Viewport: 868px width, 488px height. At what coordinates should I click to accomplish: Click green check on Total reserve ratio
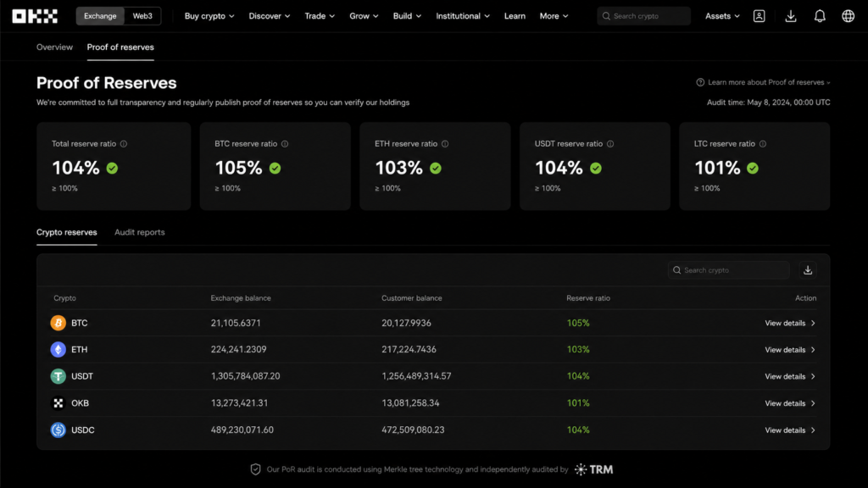[x=113, y=169]
